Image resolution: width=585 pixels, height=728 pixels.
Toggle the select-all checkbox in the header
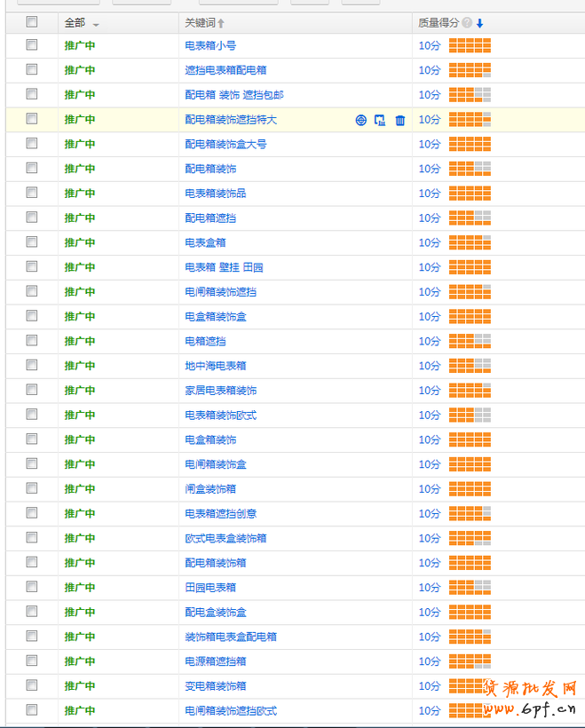point(32,22)
